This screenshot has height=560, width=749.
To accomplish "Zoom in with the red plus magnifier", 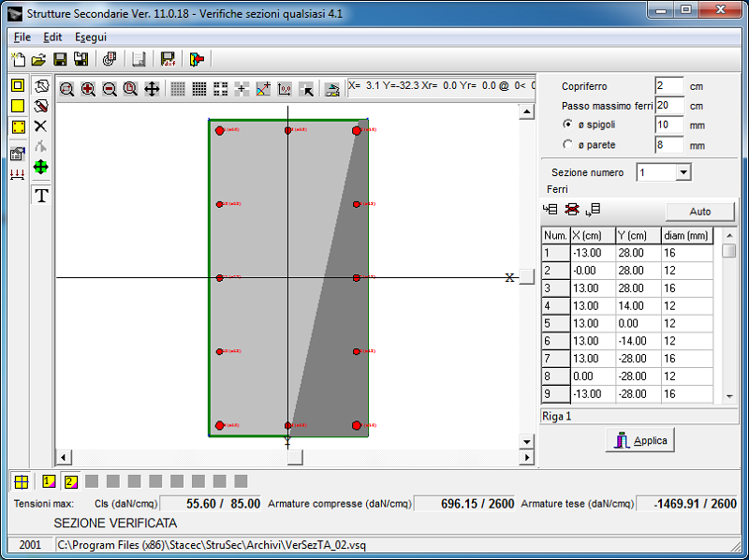I will coord(88,89).
